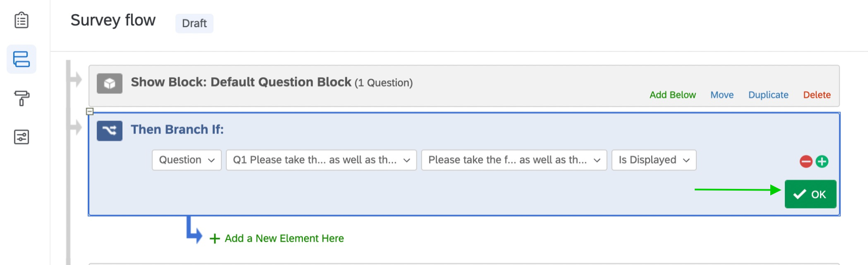The image size is (868, 265).
Task: Duplicate the Default Question Block
Action: coord(768,95)
